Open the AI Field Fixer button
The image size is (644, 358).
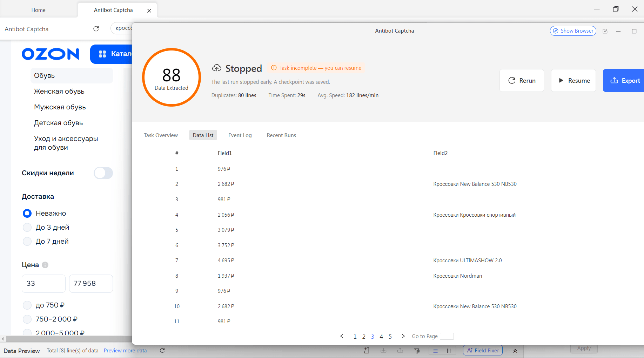[483, 350]
